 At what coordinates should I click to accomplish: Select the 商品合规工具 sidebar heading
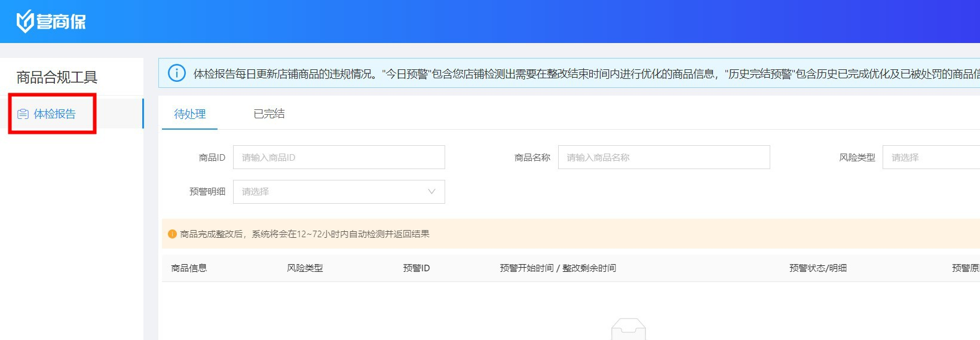click(57, 77)
